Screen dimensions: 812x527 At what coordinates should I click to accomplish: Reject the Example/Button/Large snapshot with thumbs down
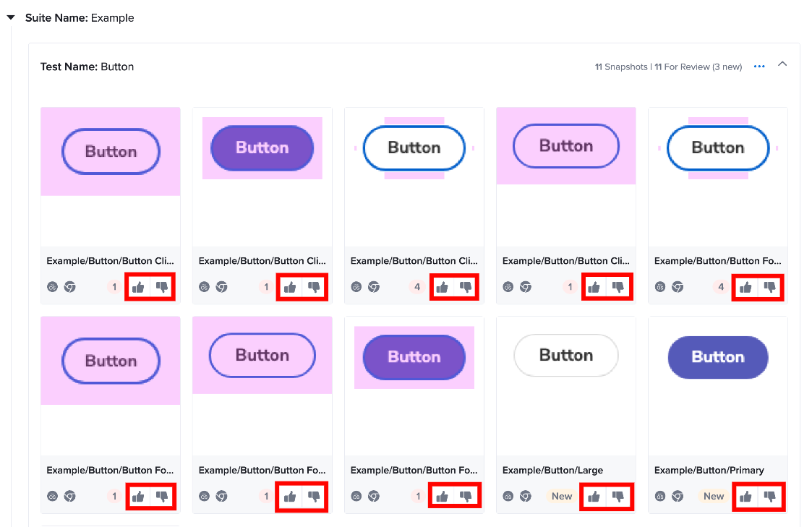(617, 497)
